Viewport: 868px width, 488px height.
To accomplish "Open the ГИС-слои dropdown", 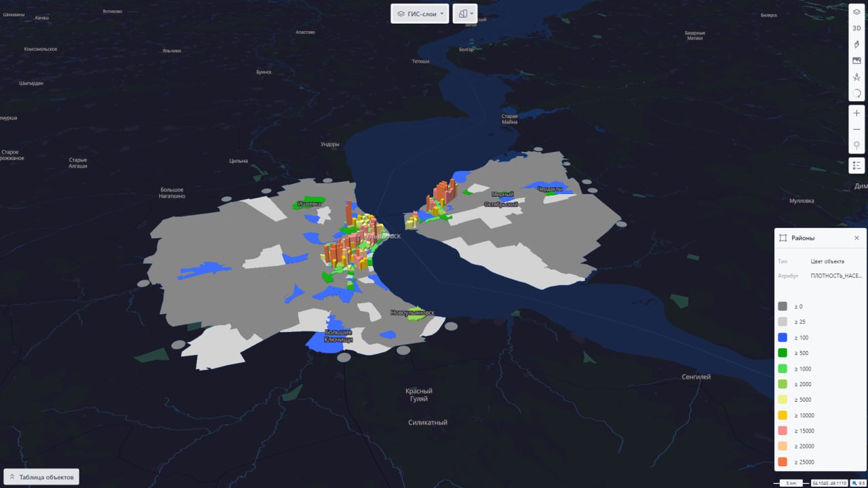I will (420, 14).
